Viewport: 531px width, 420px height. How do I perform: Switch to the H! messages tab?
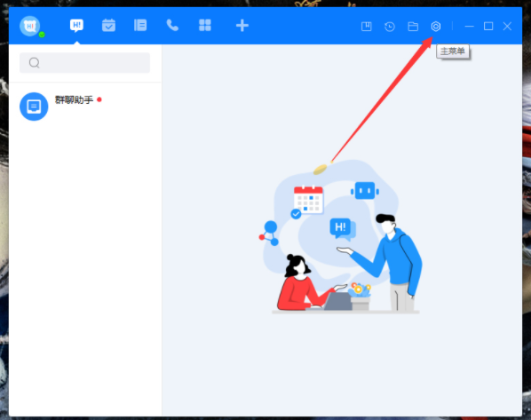[77, 26]
